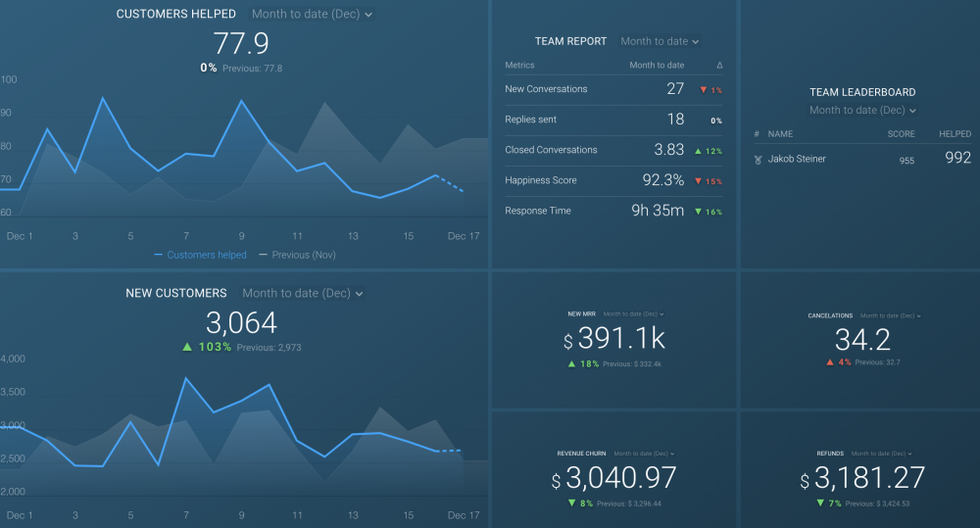
Task: Sort leaderboard by the HELPED column header
Action: (x=955, y=134)
